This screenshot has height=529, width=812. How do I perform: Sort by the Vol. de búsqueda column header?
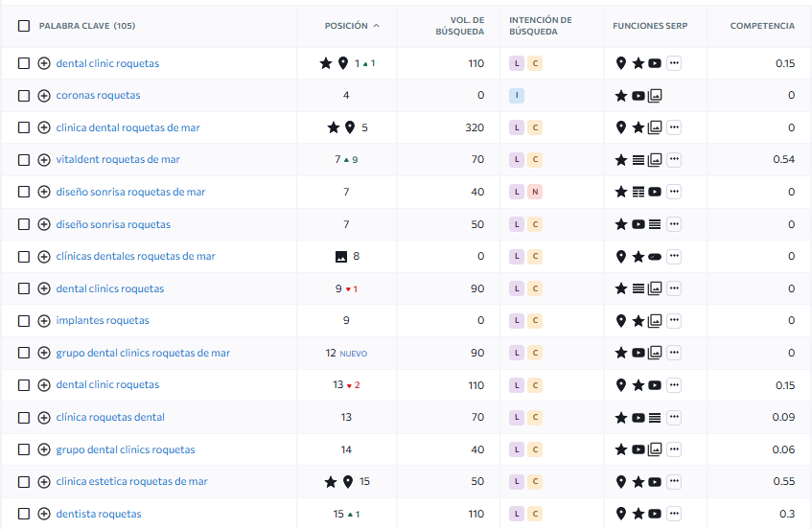(467, 26)
